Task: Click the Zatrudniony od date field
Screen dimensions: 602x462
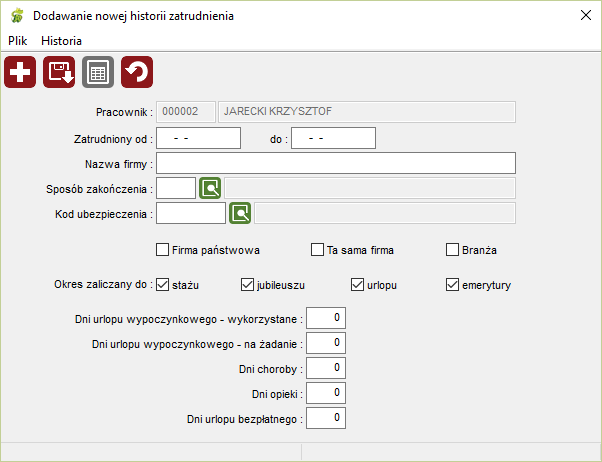Action: (198, 138)
